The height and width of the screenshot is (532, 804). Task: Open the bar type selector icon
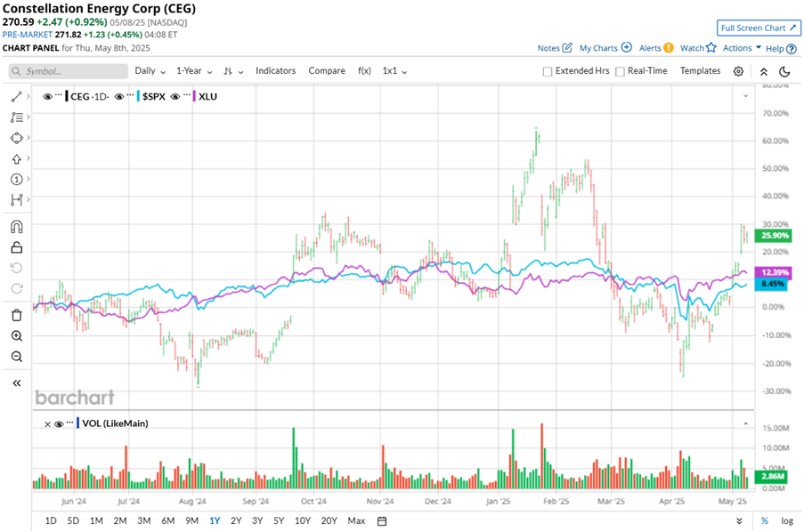(232, 71)
